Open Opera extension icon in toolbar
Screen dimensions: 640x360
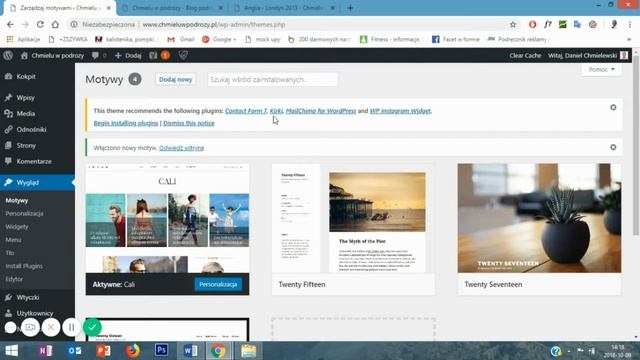pos(532,24)
